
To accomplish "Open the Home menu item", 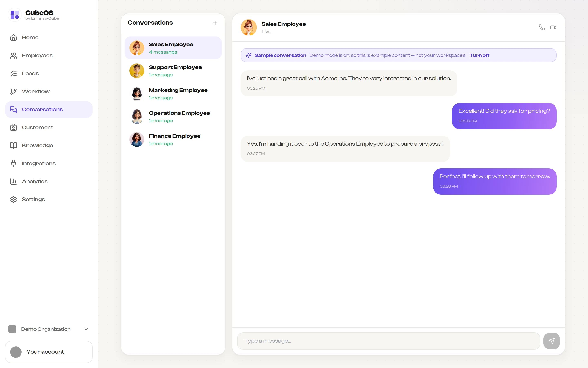I will pos(49,37).
